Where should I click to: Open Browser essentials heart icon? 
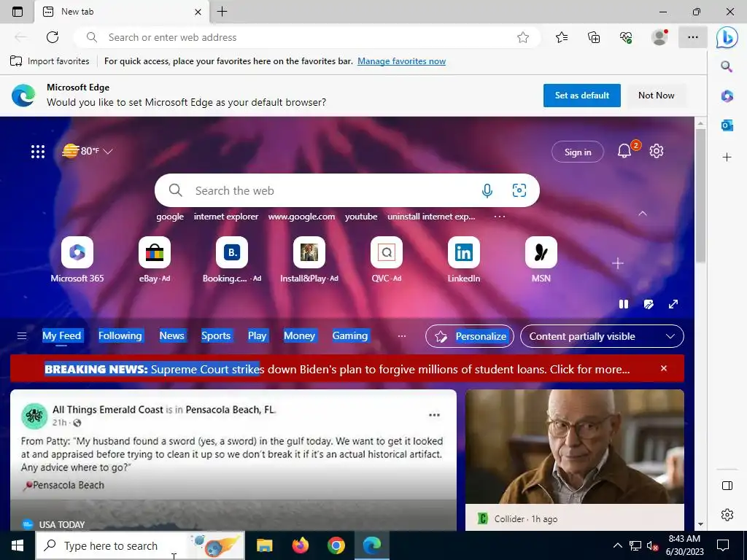coord(626,37)
